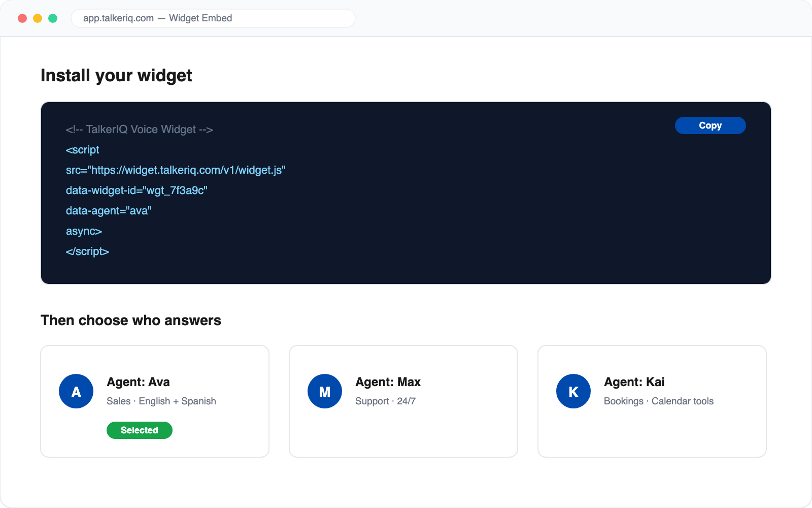Image resolution: width=812 pixels, height=508 pixels.
Task: Click the 'Agent: Max' name text
Action: coord(388,382)
